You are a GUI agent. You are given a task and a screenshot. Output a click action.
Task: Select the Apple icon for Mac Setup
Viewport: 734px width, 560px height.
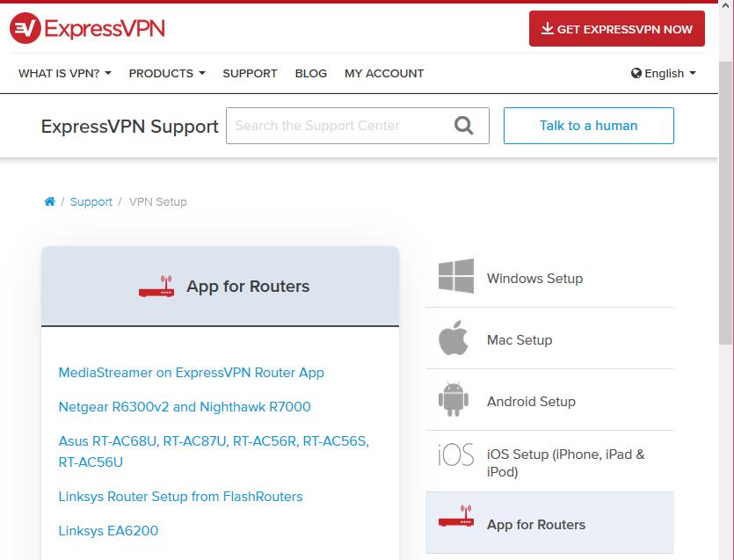tap(453, 338)
